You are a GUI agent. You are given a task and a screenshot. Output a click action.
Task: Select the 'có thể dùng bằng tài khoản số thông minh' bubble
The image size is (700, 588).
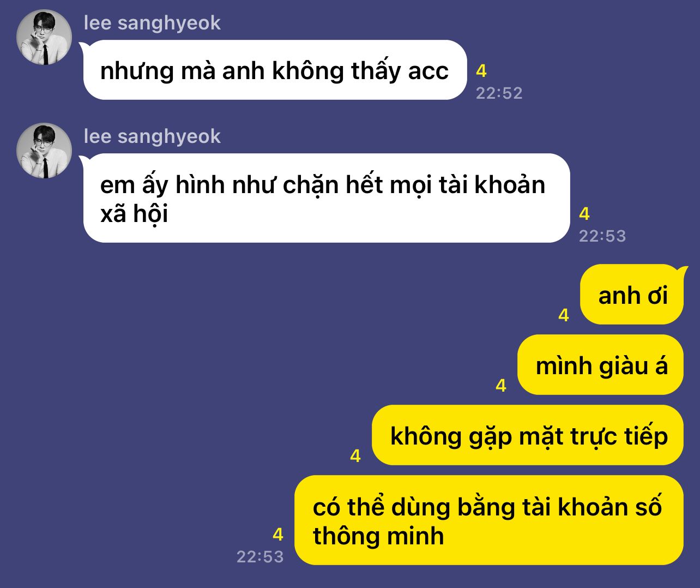(x=489, y=520)
